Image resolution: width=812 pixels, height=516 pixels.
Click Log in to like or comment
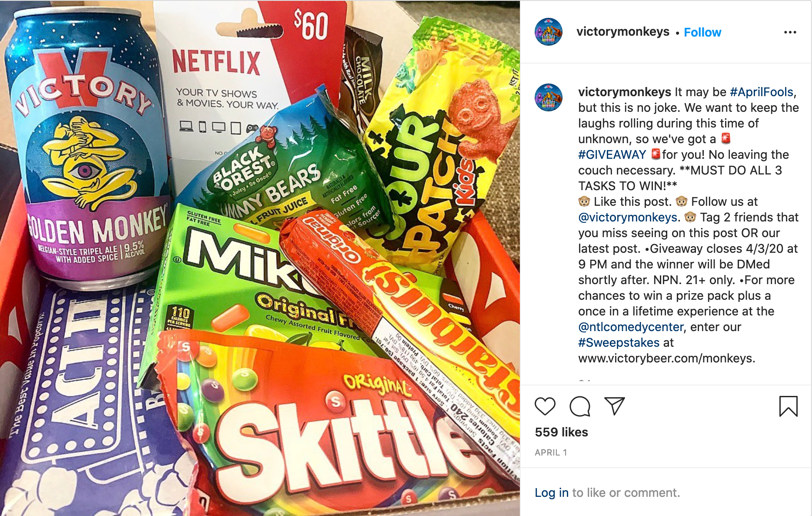552,493
